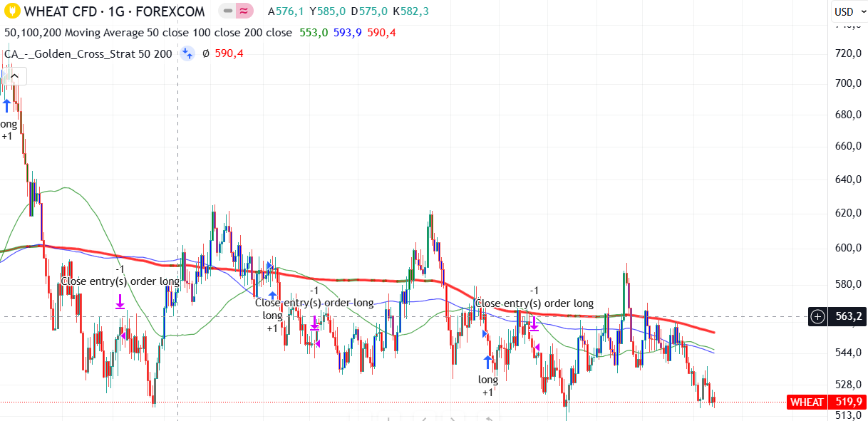Viewport: 868px width, 421px height.
Task: Click the 660,0 price scale label
Action: 849,146
